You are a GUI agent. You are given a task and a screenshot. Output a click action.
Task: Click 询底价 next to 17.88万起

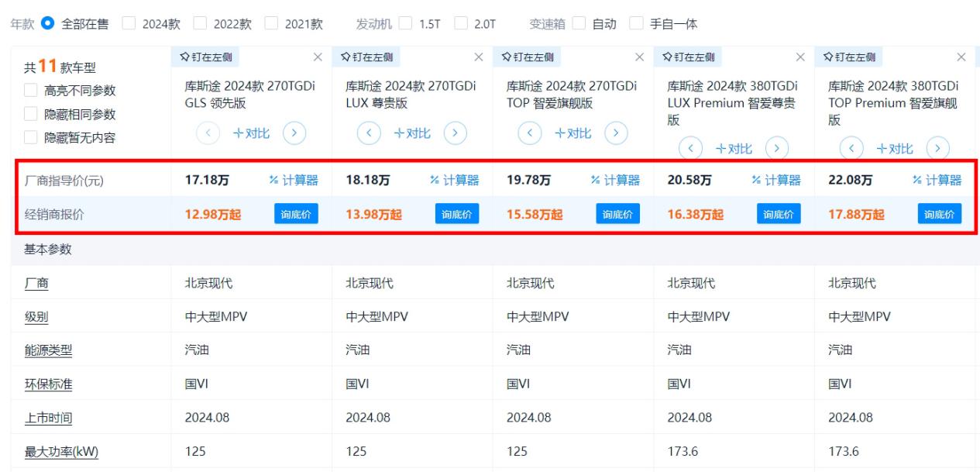tap(940, 214)
